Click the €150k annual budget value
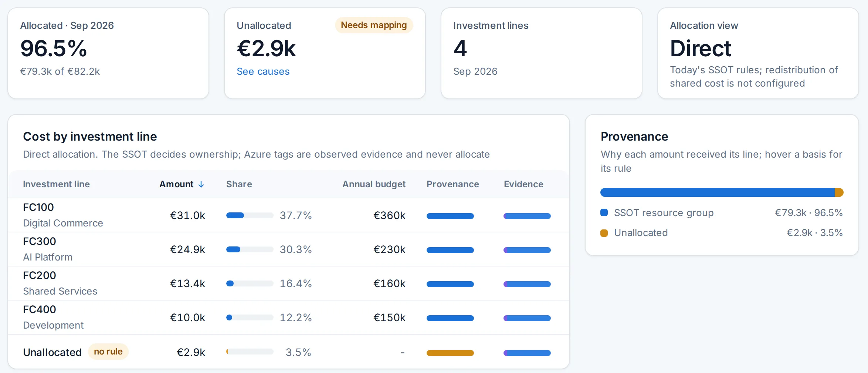868x373 pixels. point(389,317)
